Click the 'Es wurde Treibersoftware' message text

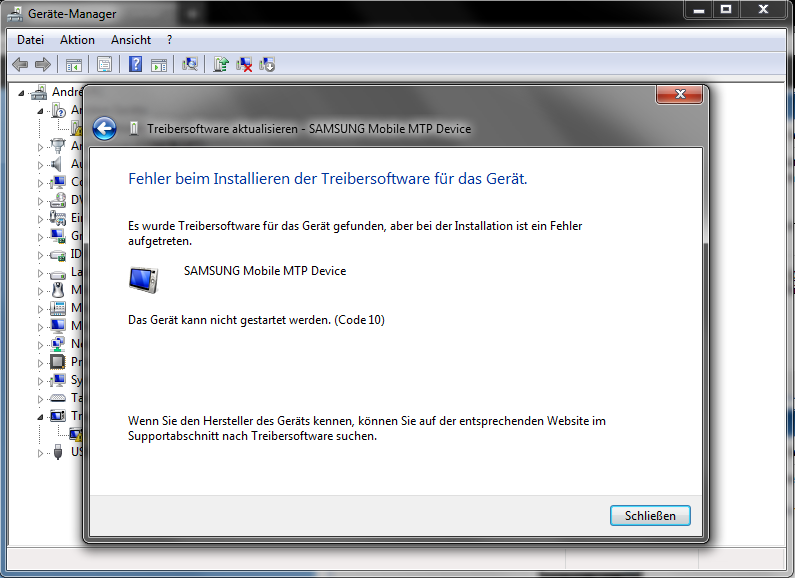pyautogui.click(x=355, y=233)
